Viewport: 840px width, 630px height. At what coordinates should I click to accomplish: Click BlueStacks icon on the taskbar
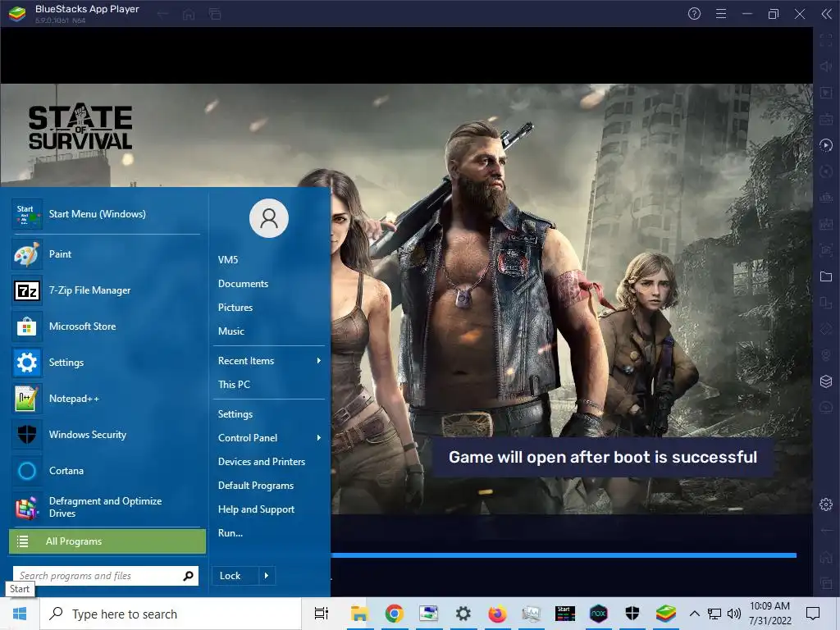coord(666,614)
